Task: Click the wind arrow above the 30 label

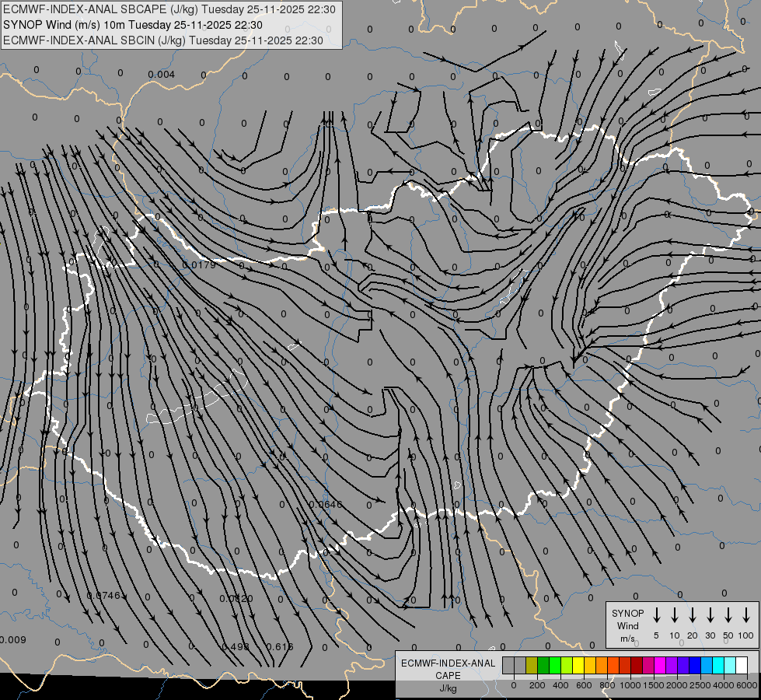Action: (x=710, y=615)
